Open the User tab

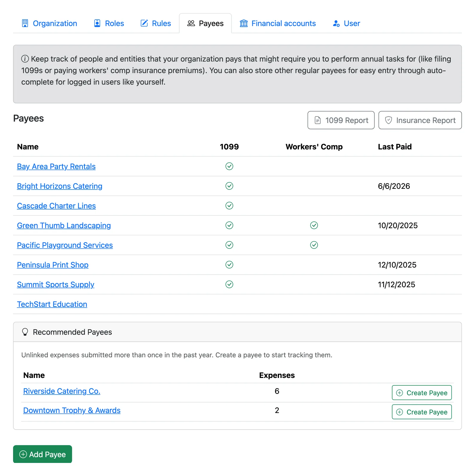tap(346, 23)
